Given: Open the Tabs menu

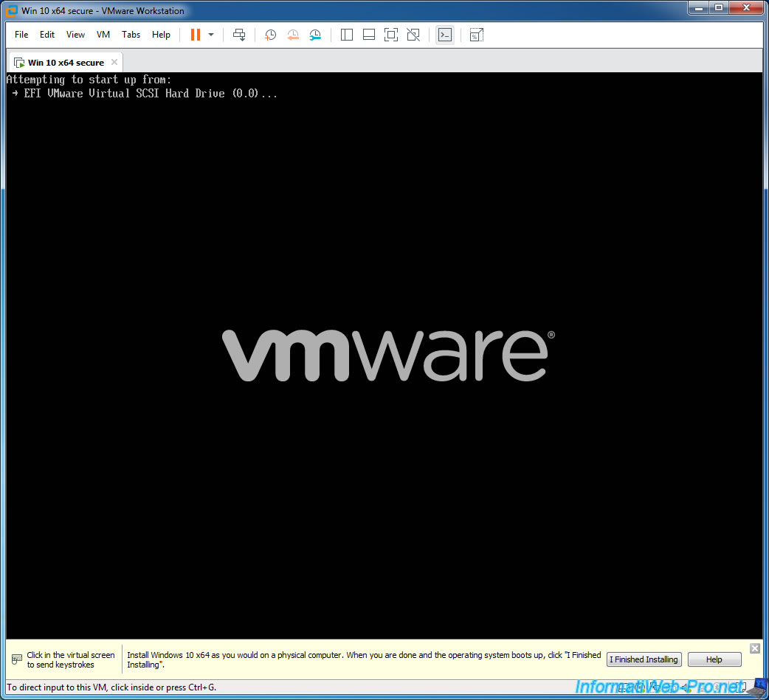Looking at the screenshot, I should 131,35.
